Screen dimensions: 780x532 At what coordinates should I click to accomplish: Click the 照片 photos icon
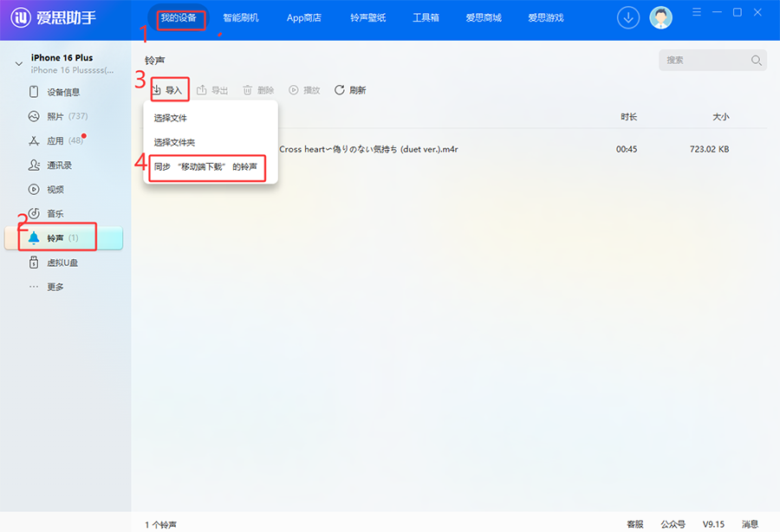coord(34,116)
